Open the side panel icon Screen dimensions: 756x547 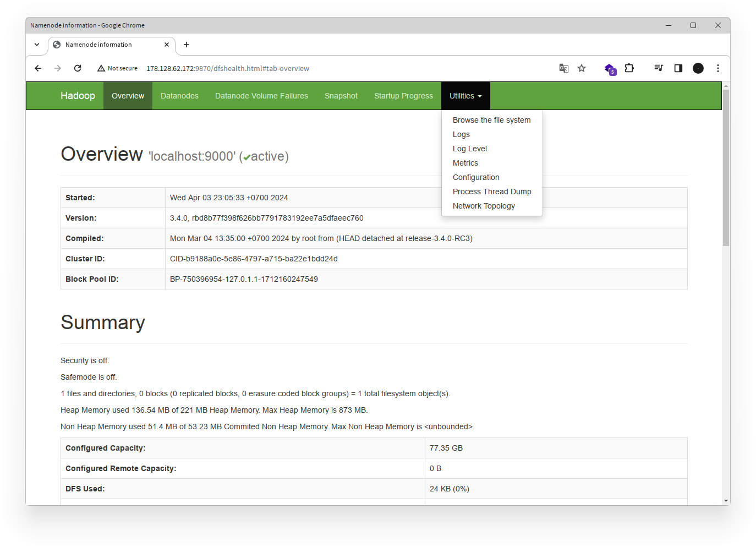tap(678, 68)
